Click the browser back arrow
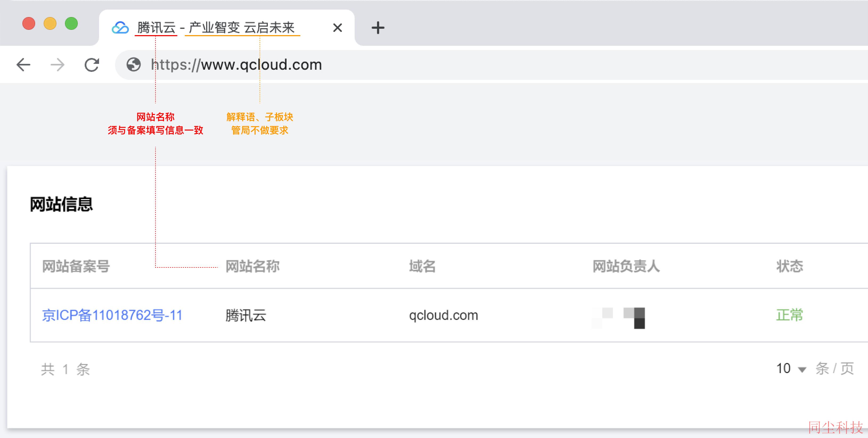868x438 pixels. 23,65
